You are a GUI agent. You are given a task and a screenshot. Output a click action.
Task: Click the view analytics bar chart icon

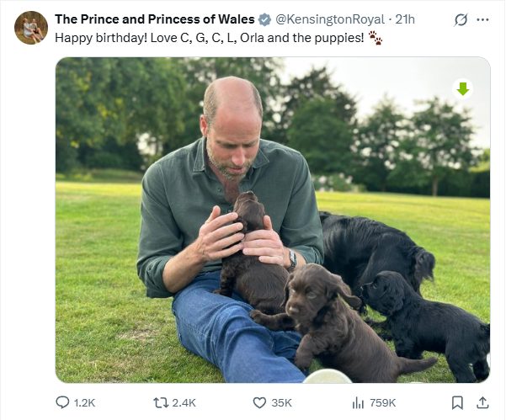click(x=357, y=402)
